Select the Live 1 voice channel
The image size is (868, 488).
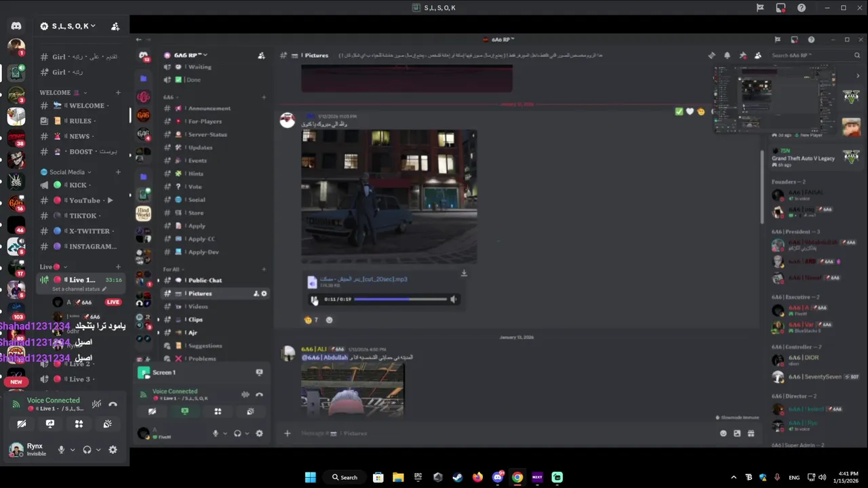click(x=81, y=280)
